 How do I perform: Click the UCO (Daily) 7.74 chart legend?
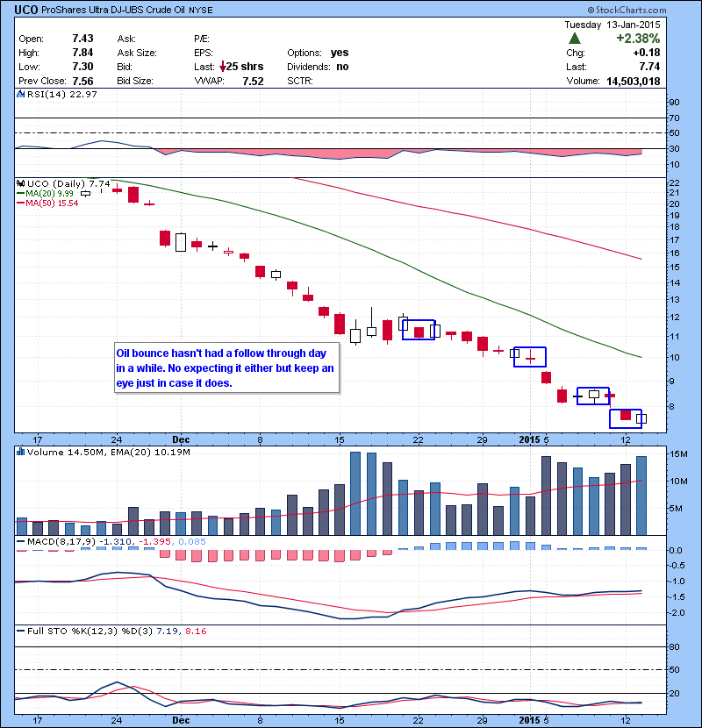coord(68,184)
